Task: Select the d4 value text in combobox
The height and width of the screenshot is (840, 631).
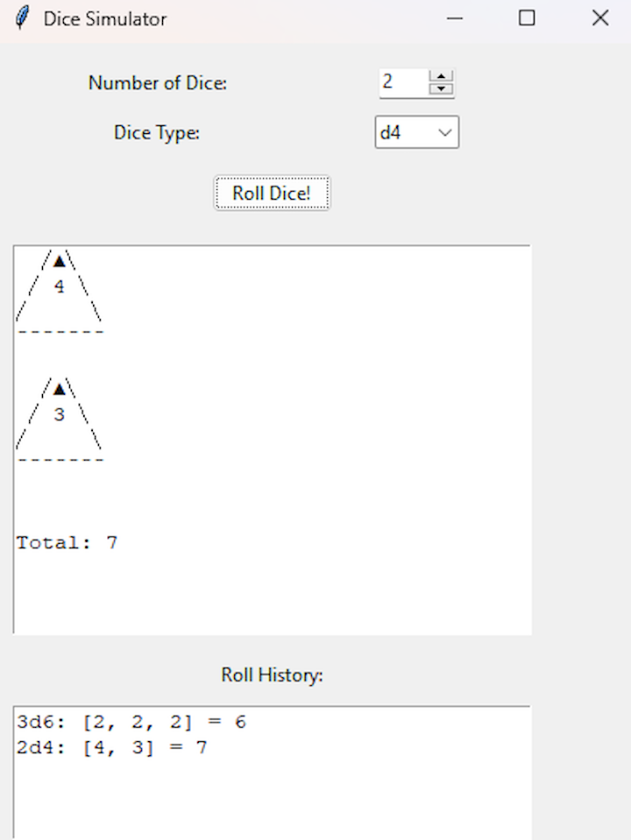Action: (x=392, y=133)
